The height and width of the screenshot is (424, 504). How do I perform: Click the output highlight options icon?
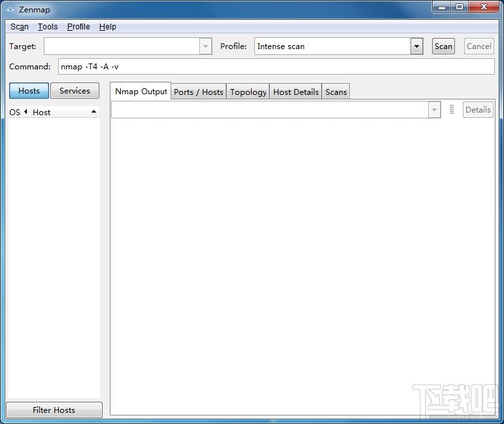point(452,109)
